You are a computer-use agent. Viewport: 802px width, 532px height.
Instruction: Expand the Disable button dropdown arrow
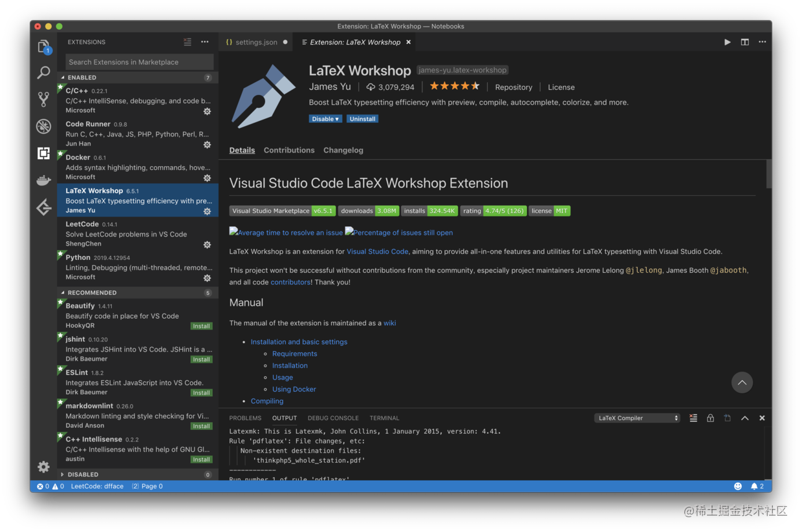[x=336, y=118]
